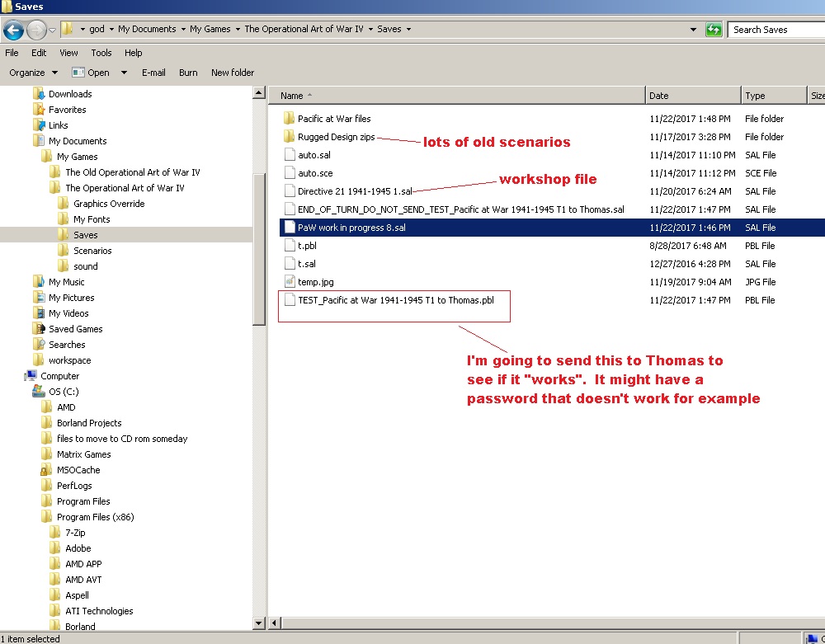This screenshot has width=825, height=644.
Task: Select the Searches folder icon
Action: point(39,345)
